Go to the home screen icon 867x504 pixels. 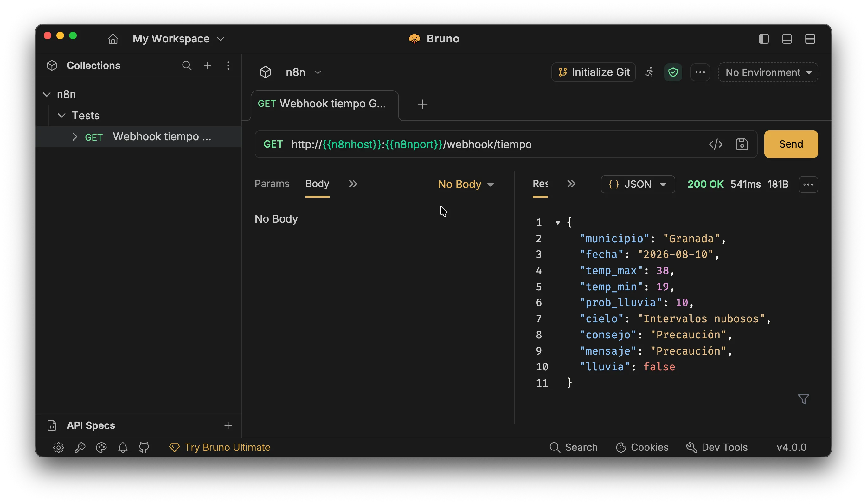click(x=113, y=39)
